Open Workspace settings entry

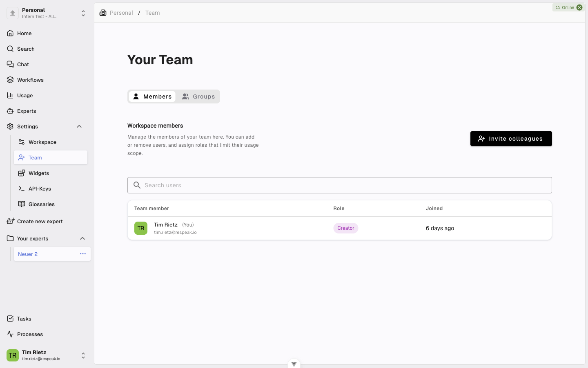click(x=51, y=142)
